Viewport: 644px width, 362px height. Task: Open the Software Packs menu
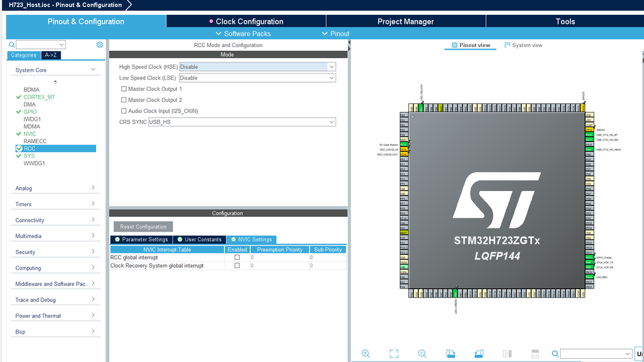243,34
